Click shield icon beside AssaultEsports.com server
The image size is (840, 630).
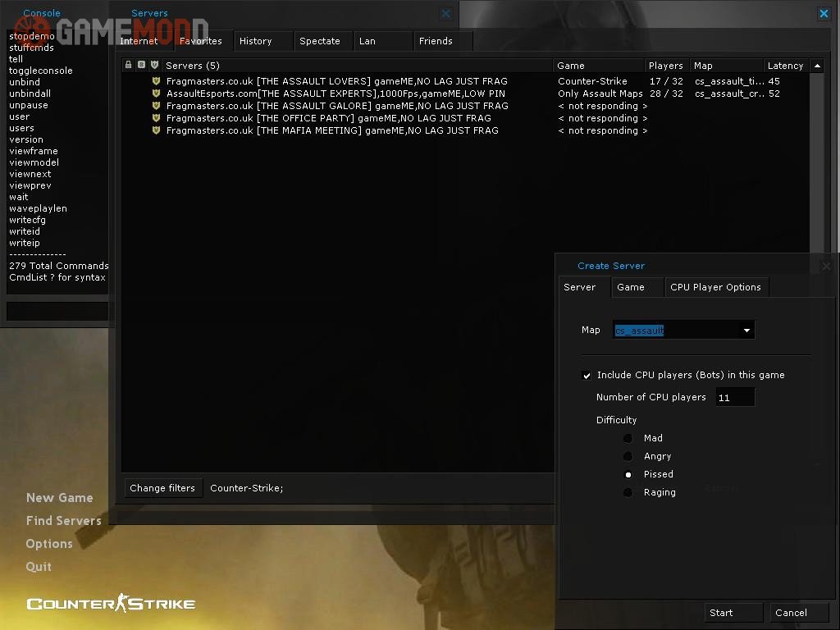point(156,94)
